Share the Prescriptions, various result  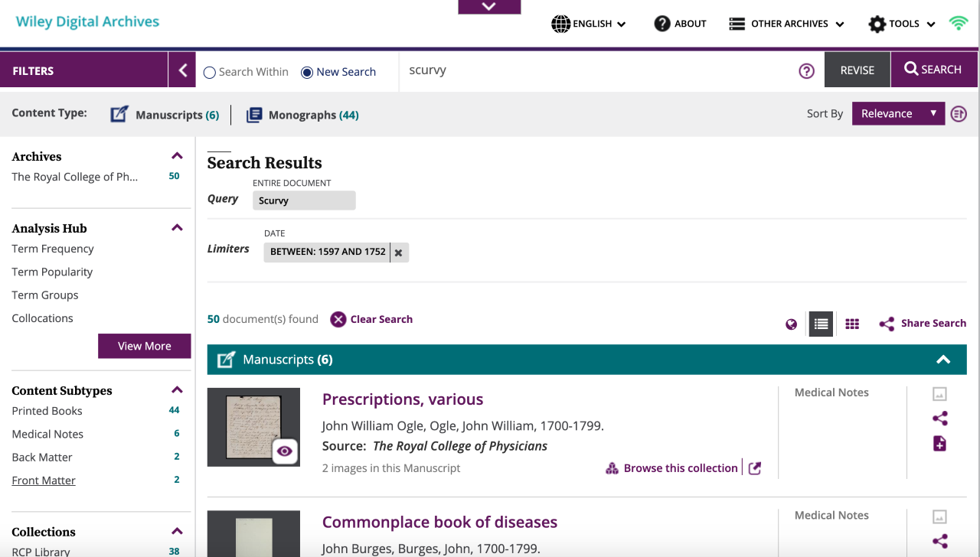pos(940,419)
